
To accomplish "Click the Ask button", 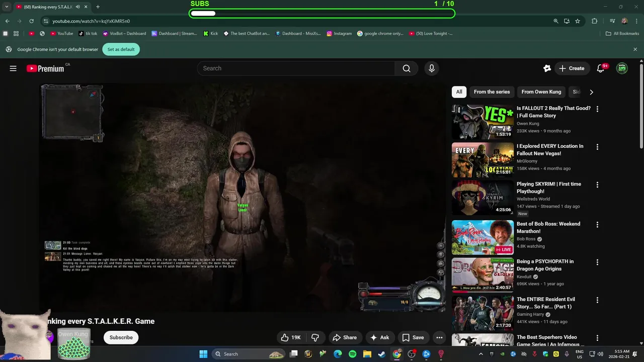I will coord(380,337).
